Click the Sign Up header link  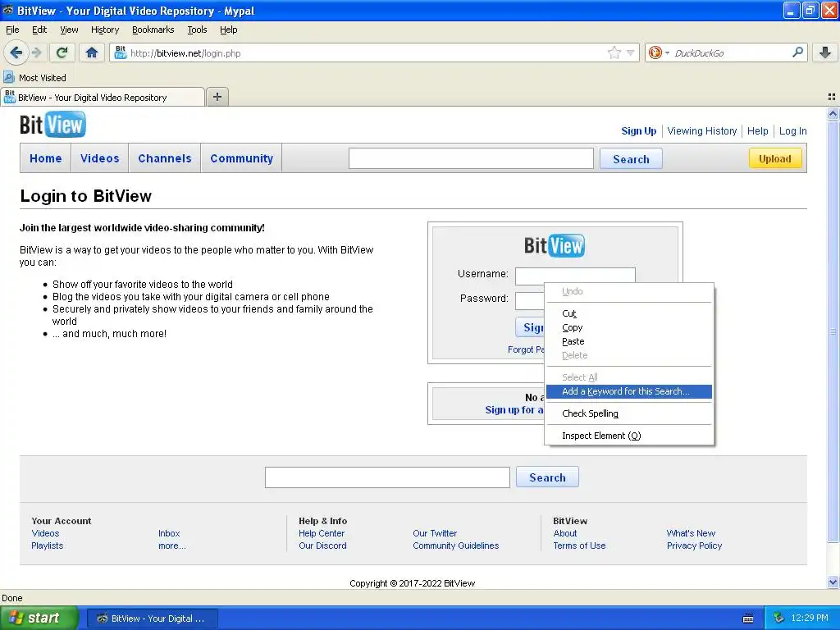coord(638,130)
